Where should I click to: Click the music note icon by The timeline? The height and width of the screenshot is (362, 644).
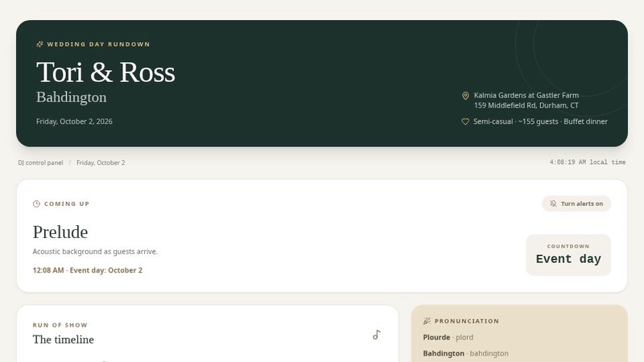[x=376, y=335]
